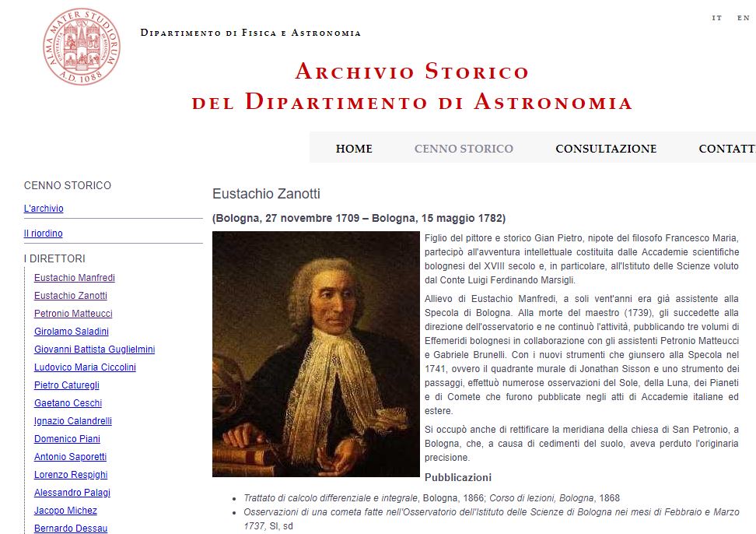
Task: Click the birth and death dates line
Action: 359,218
